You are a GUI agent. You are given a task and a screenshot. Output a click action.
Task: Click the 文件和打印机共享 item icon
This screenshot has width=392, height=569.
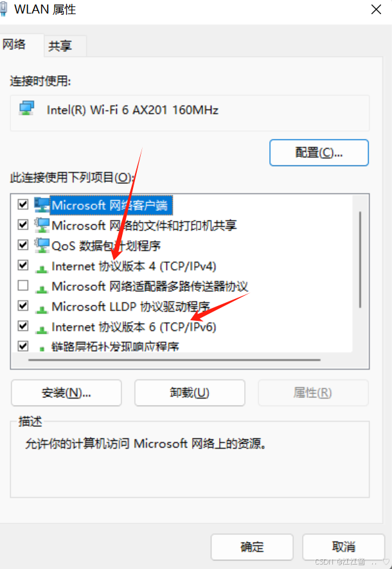(x=42, y=226)
